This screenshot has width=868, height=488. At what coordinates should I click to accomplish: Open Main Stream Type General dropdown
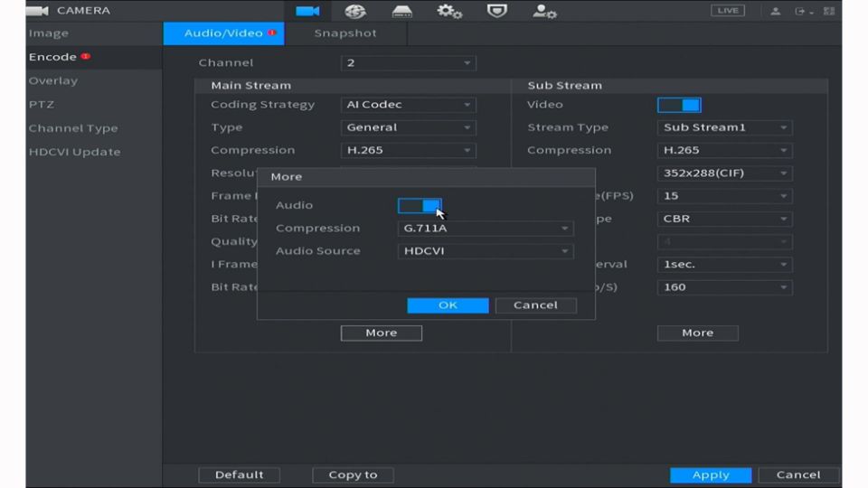pos(408,127)
